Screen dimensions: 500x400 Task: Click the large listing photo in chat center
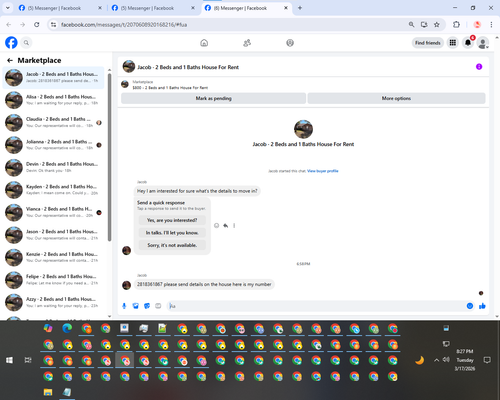point(303,129)
